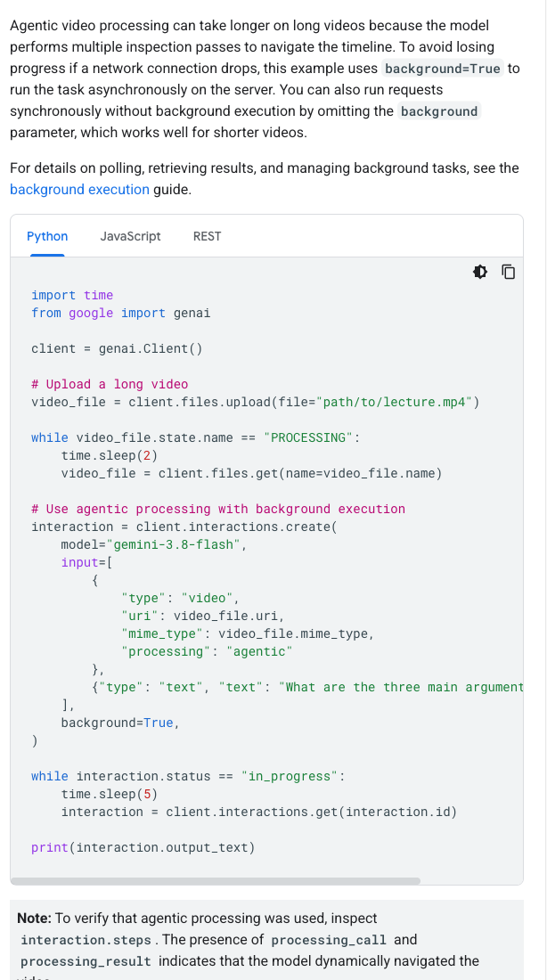Screen dimensions: 547x980
Task: Click the inline background=True code text
Action: tap(443, 68)
